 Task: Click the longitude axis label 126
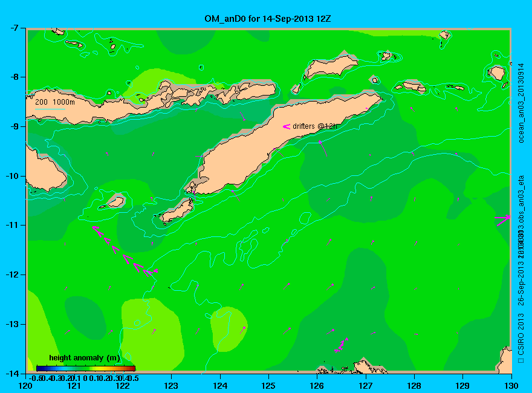coord(317,386)
